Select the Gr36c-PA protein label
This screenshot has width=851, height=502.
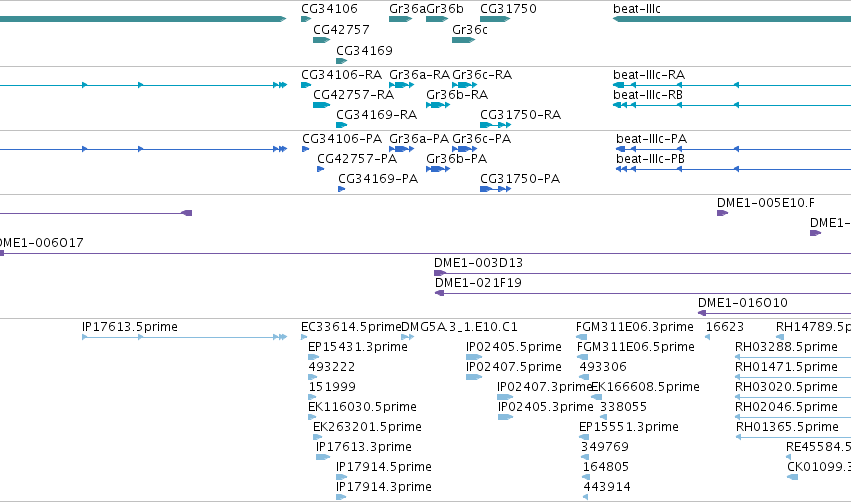(481, 138)
